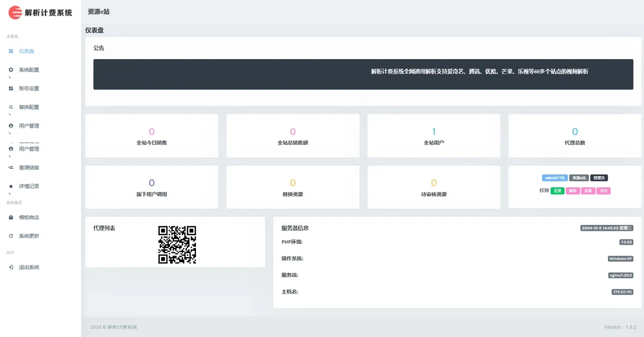
Task: Click the 详情记录 dot icon
Action: point(11,186)
